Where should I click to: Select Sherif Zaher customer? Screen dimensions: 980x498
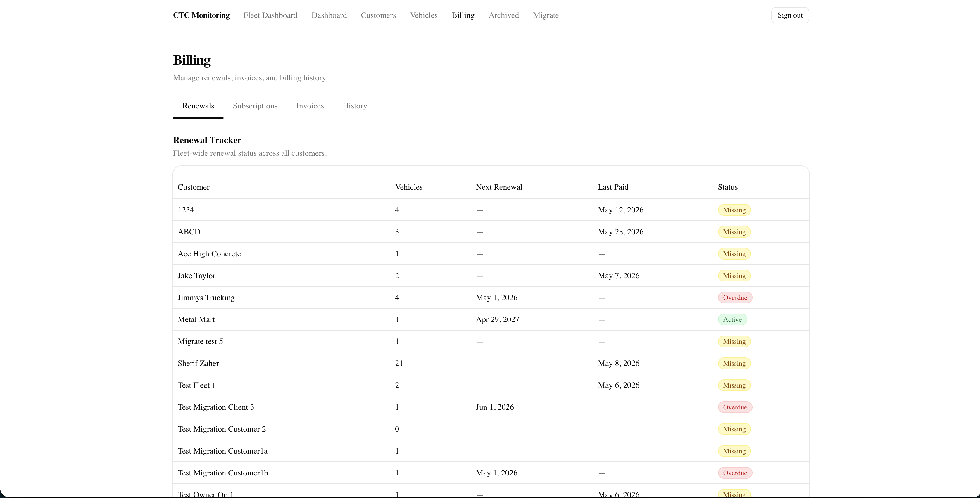coord(198,363)
